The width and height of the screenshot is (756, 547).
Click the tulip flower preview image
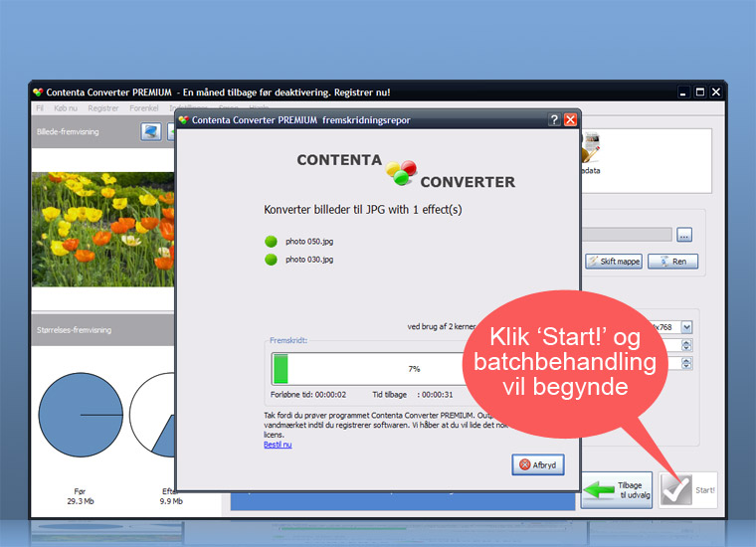103,230
